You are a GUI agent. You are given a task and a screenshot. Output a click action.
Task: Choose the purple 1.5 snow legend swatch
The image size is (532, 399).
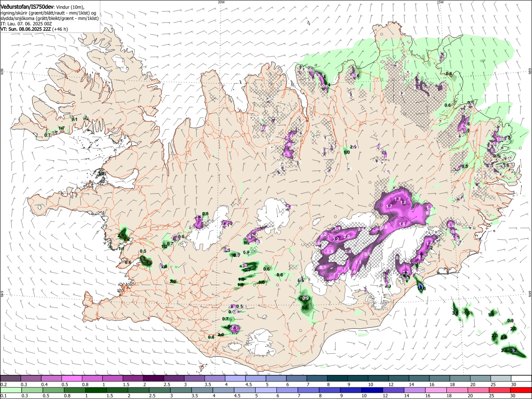pos(133,379)
